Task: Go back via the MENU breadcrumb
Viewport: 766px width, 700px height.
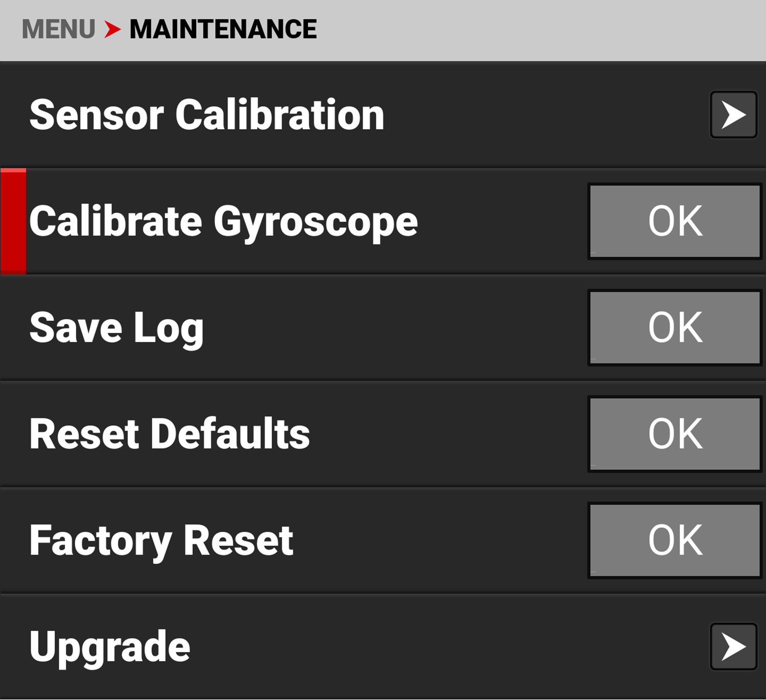Action: tap(58, 29)
